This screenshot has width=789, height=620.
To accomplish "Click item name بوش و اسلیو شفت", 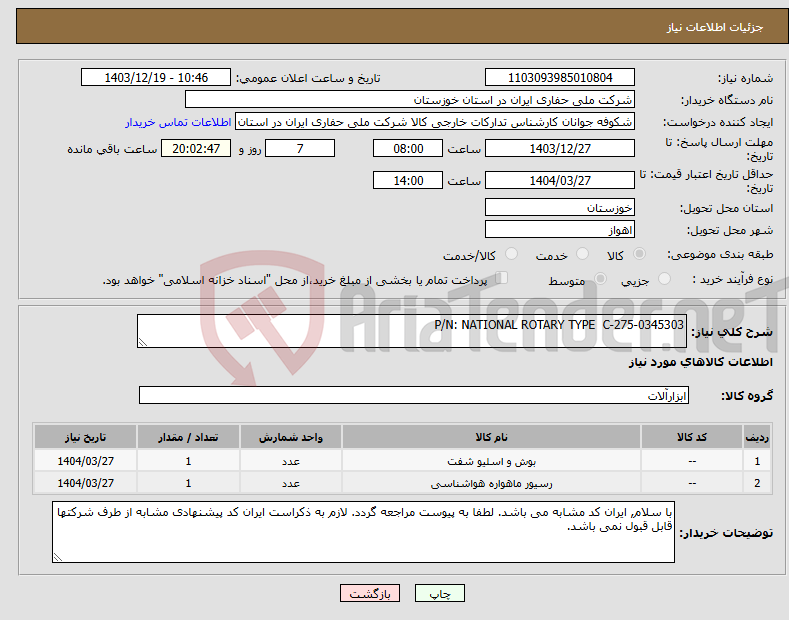I will (x=491, y=461).
